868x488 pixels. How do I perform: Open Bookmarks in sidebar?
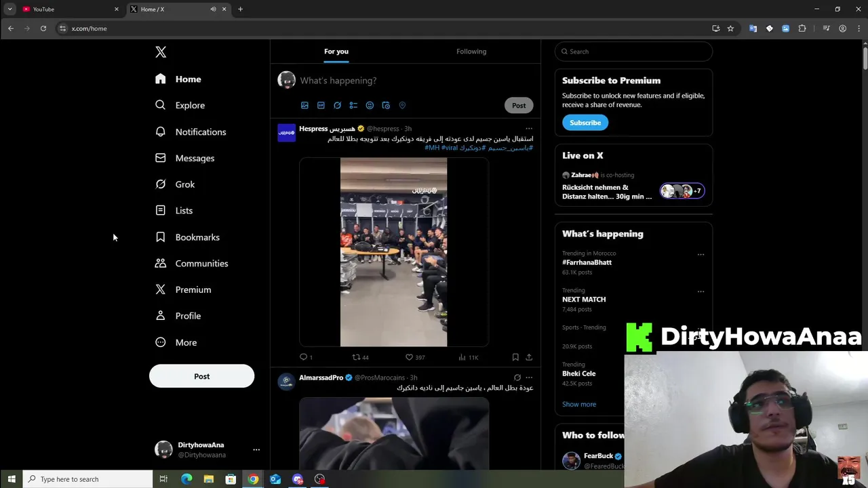point(187,237)
